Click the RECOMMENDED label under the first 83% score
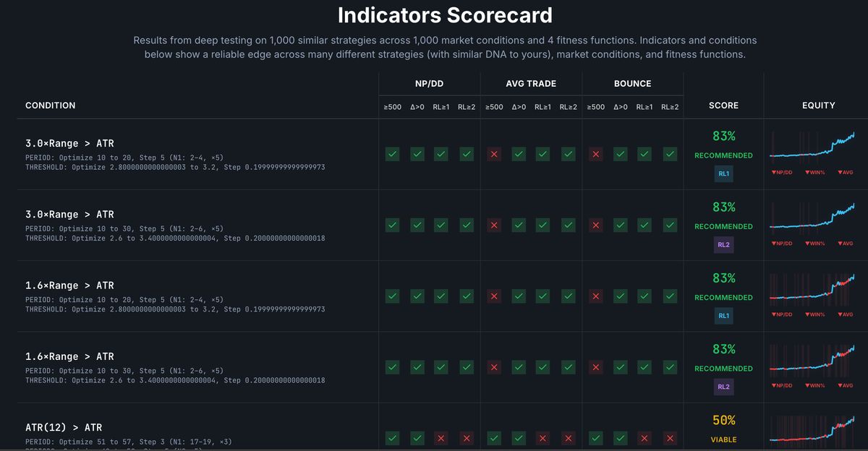Viewport: 868px width, 451px height. point(723,155)
